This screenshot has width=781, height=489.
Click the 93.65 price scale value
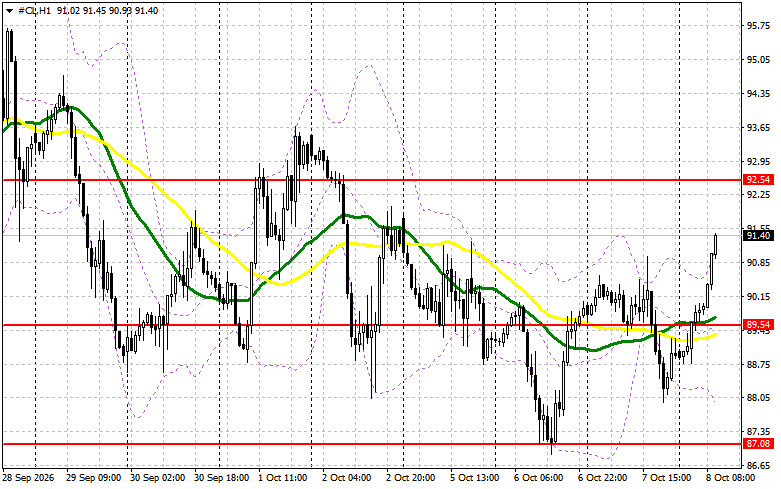[758, 128]
